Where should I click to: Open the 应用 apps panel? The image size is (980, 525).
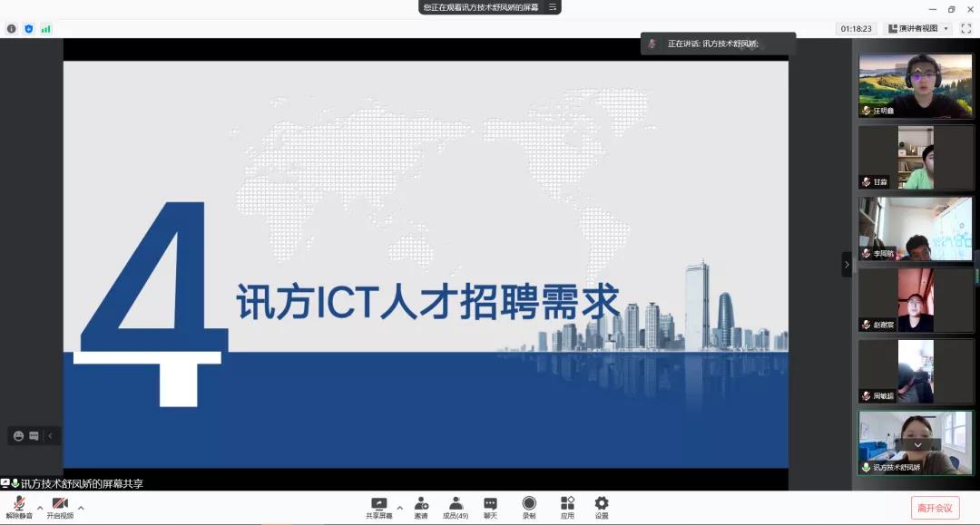point(567,504)
